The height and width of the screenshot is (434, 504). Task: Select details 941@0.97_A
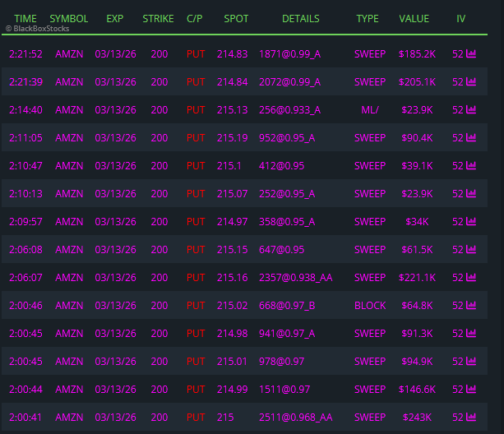pos(287,334)
